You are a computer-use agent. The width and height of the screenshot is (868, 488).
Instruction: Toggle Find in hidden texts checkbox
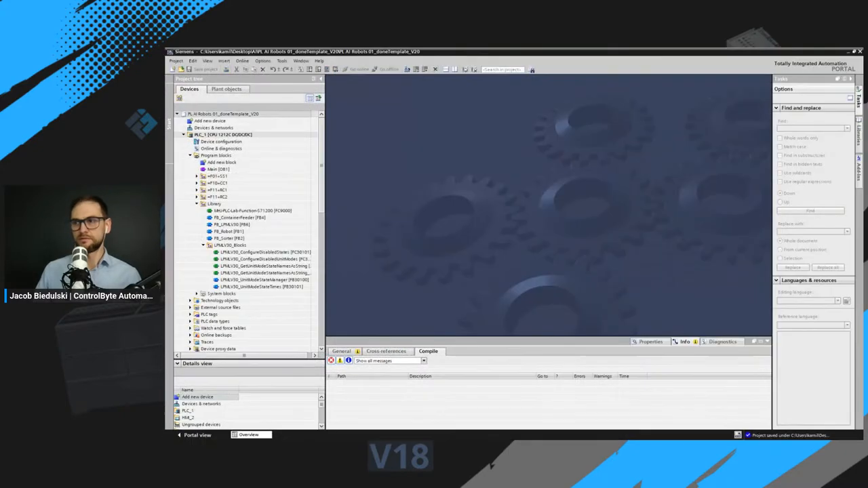[x=780, y=164]
